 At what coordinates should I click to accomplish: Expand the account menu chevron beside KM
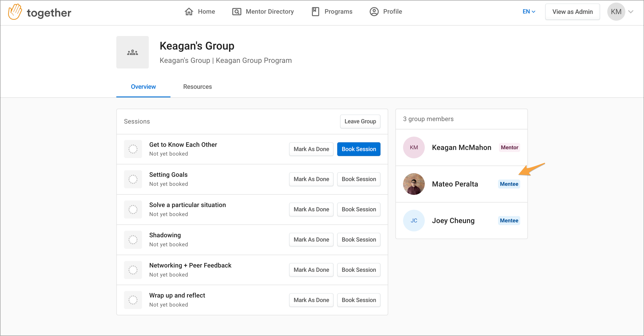tap(631, 11)
